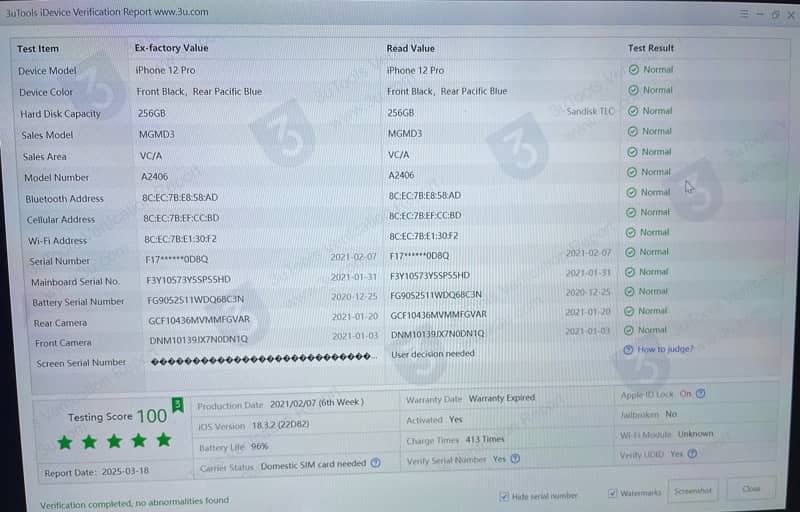Click the Testing Score 100 value
This screenshot has height=512, width=800.
[152, 416]
